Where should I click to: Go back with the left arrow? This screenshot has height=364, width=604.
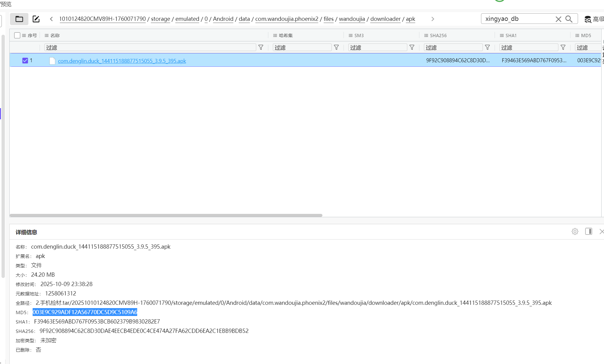pos(51,19)
